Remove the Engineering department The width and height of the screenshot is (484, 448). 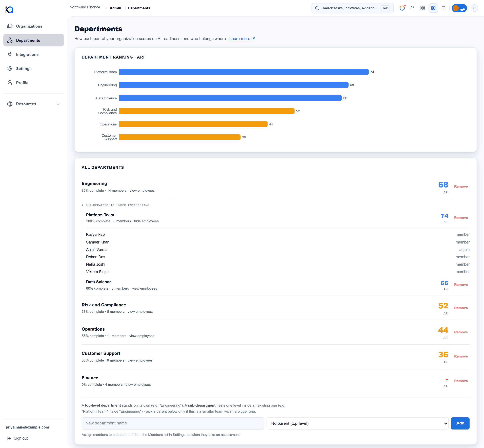(461, 186)
